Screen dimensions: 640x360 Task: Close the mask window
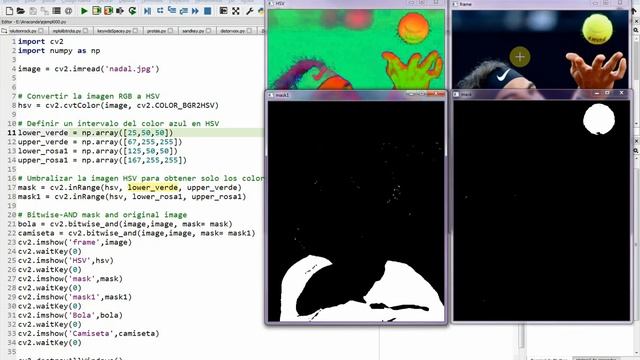pyautogui.click(x=622, y=93)
